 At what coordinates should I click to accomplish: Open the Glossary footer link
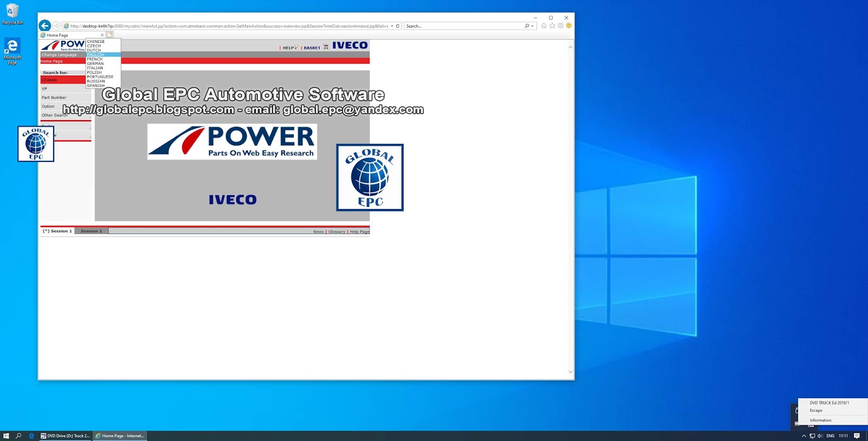tap(336, 232)
